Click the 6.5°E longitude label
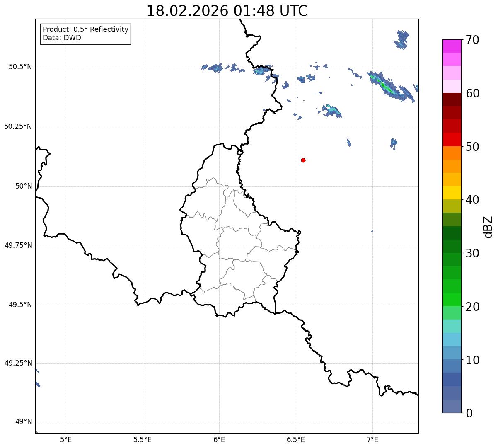The height and width of the screenshot is (448, 498). 296,439
